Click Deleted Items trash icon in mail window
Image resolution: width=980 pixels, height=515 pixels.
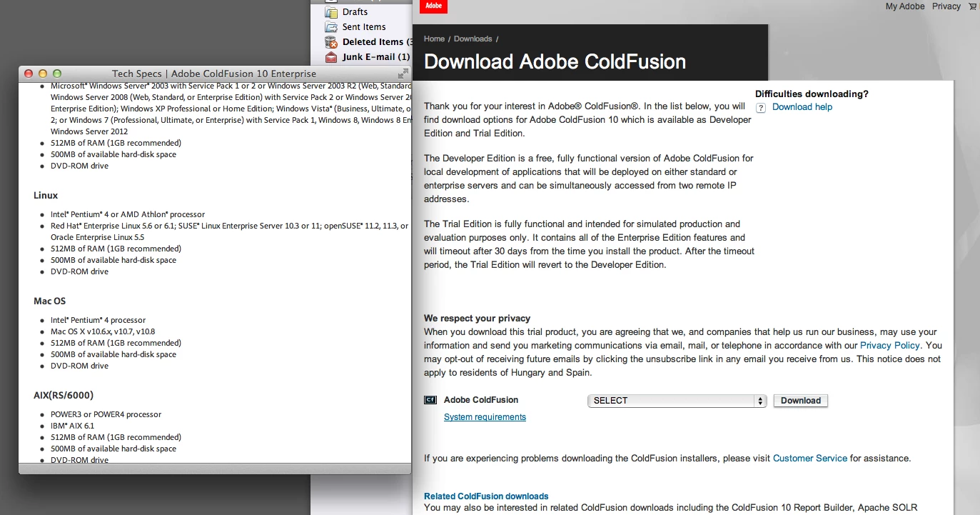tap(331, 42)
